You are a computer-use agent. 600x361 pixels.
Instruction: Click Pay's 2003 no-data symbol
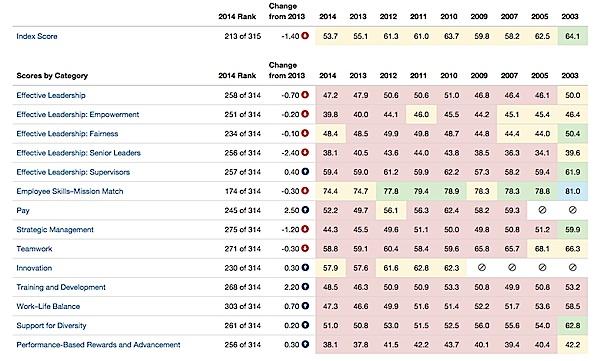pos(572,210)
